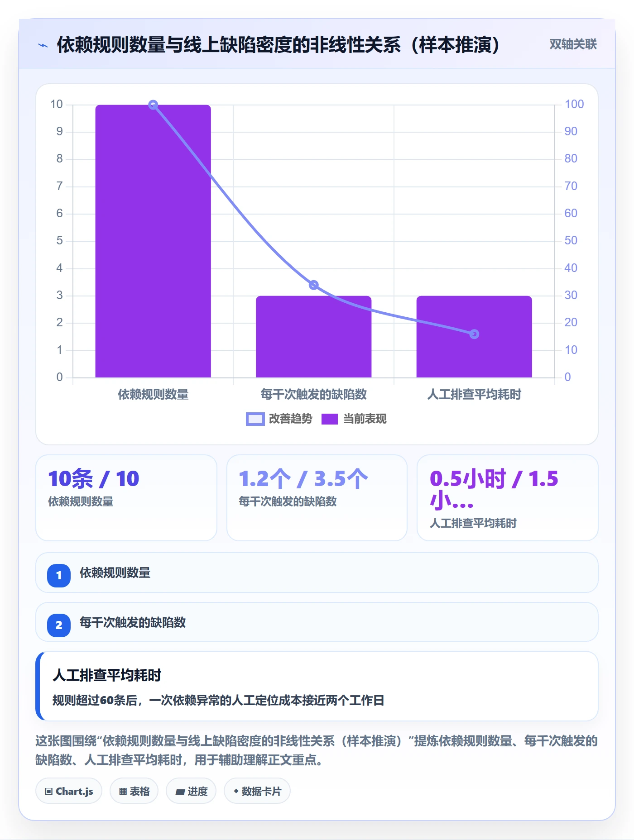Click the 双轴关联 label in the header

573,44
